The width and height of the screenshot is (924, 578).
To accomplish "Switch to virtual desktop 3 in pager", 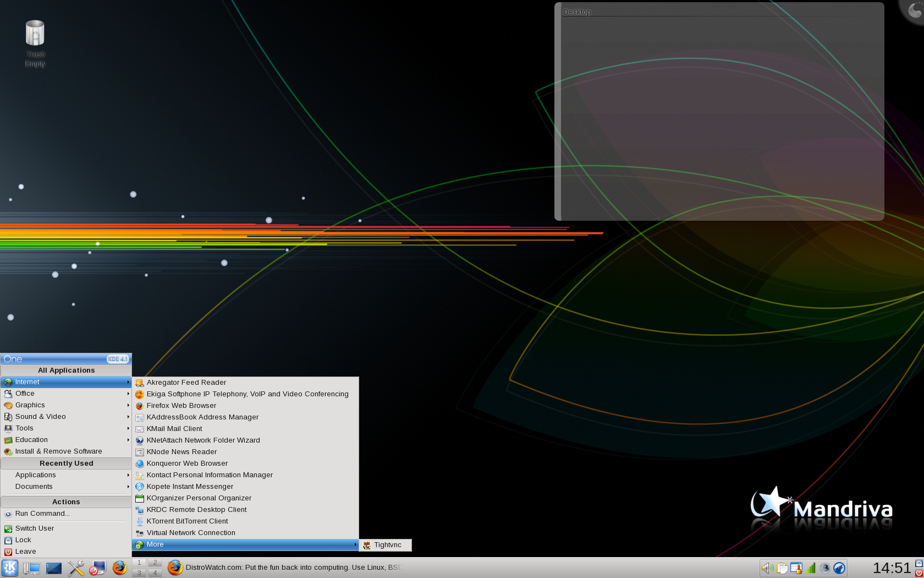I will coord(139,573).
